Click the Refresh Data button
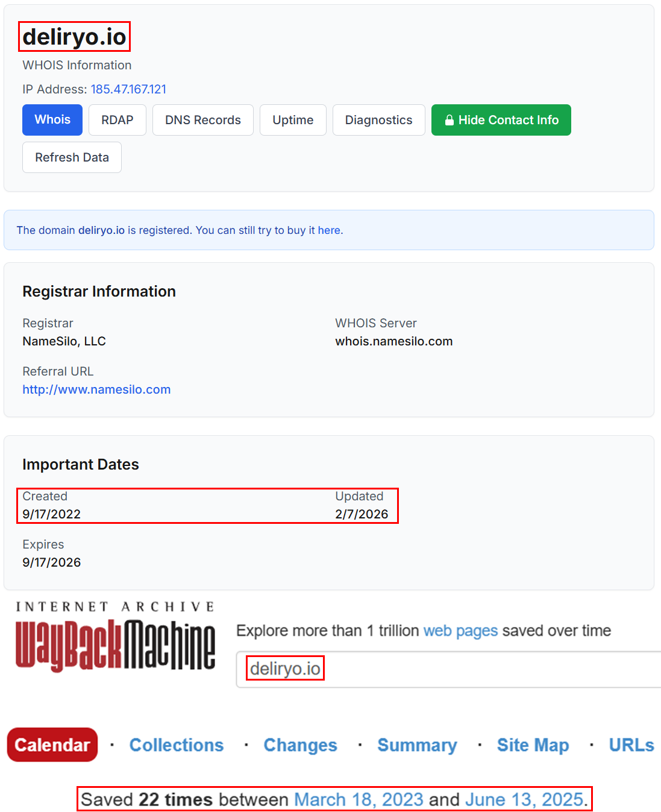 pyautogui.click(x=72, y=157)
